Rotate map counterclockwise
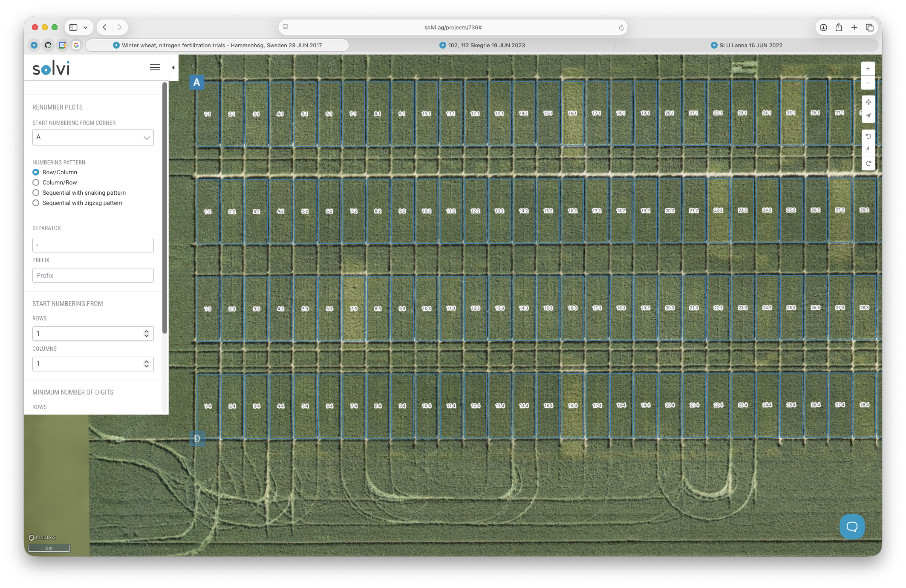Image resolution: width=906 pixels, height=588 pixels. click(868, 136)
